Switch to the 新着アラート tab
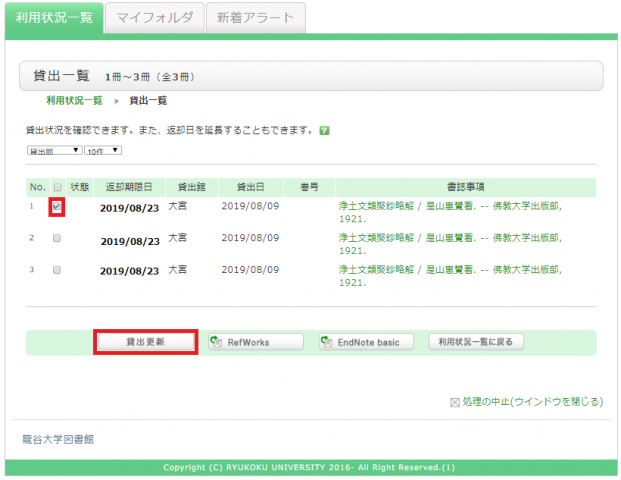Image resolution: width=621 pixels, height=480 pixels. click(x=255, y=18)
